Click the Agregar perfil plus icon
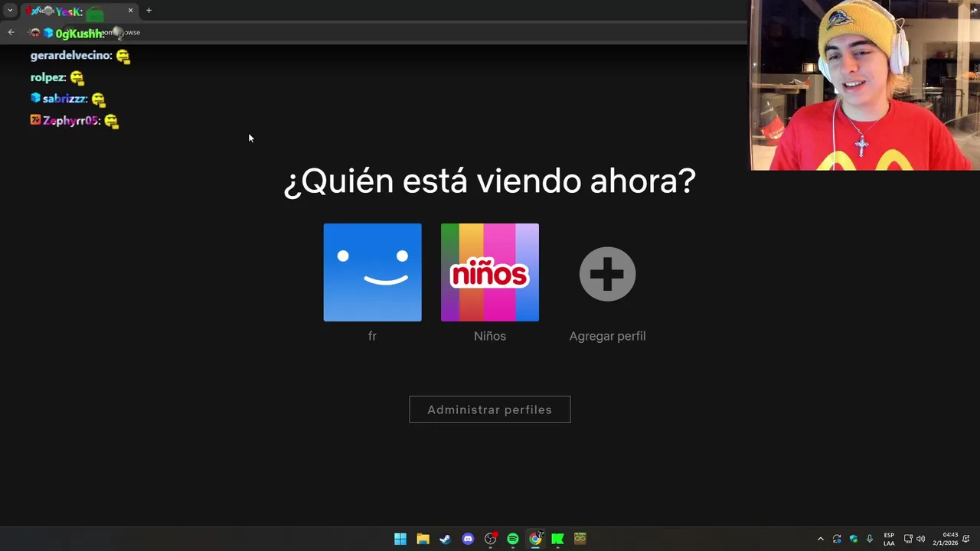 pyautogui.click(x=607, y=273)
